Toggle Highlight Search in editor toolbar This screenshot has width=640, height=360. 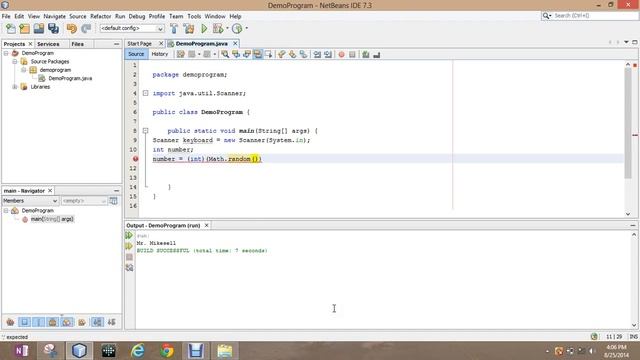coord(258,54)
